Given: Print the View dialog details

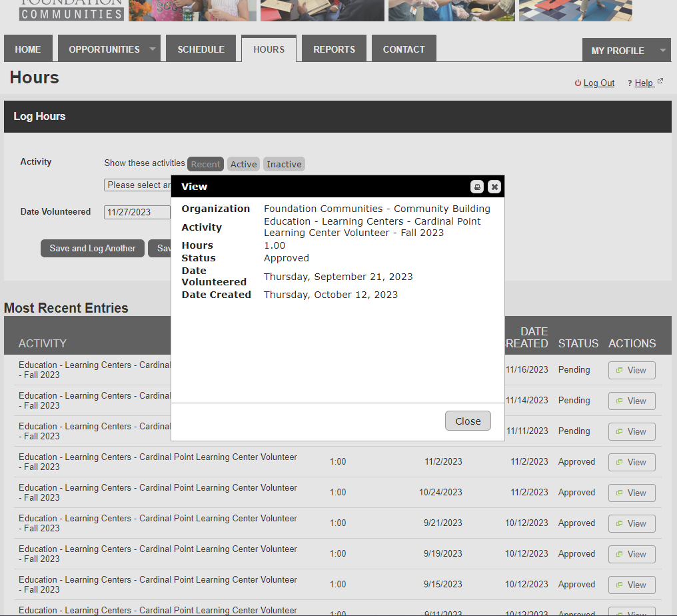Looking at the screenshot, I should click(x=477, y=187).
